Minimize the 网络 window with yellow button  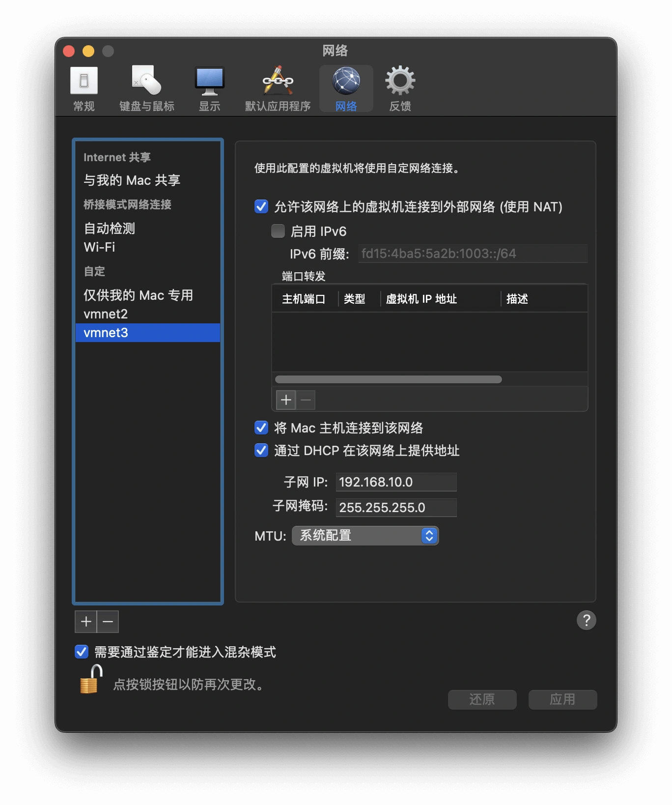point(88,51)
